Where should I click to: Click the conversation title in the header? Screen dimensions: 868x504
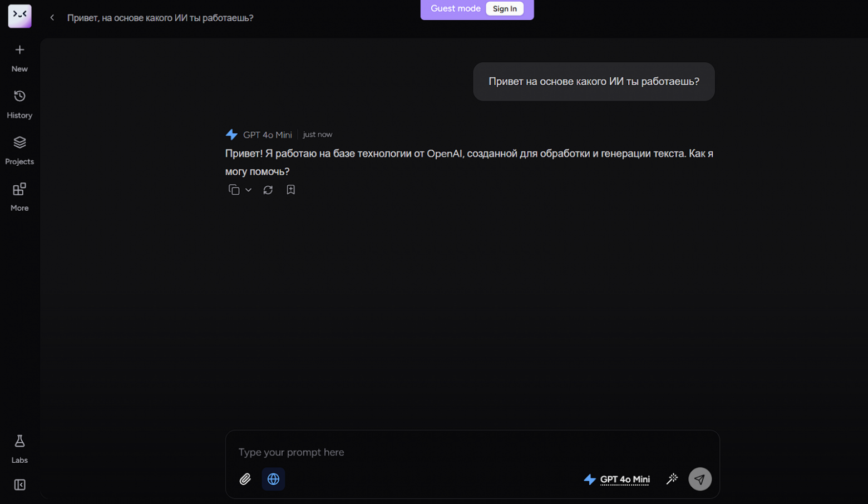160,18
